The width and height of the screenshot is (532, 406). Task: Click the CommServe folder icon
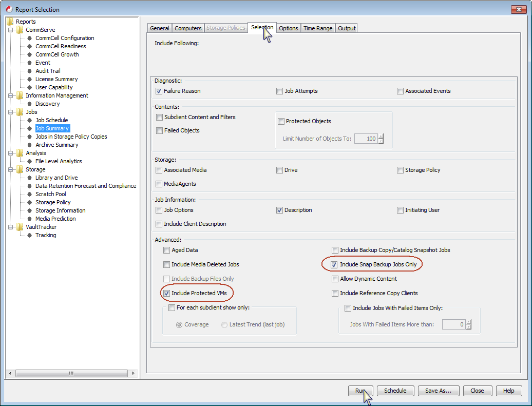[21, 30]
